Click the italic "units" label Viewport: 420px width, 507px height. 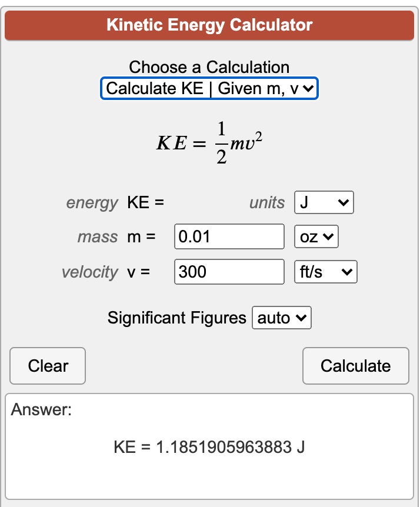(x=267, y=204)
